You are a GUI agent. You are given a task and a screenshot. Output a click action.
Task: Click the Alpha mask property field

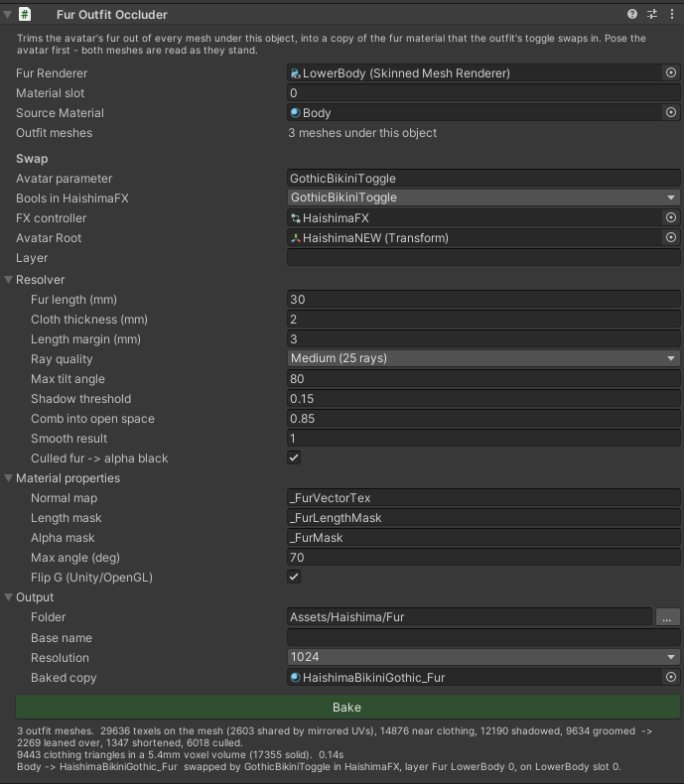click(x=483, y=538)
